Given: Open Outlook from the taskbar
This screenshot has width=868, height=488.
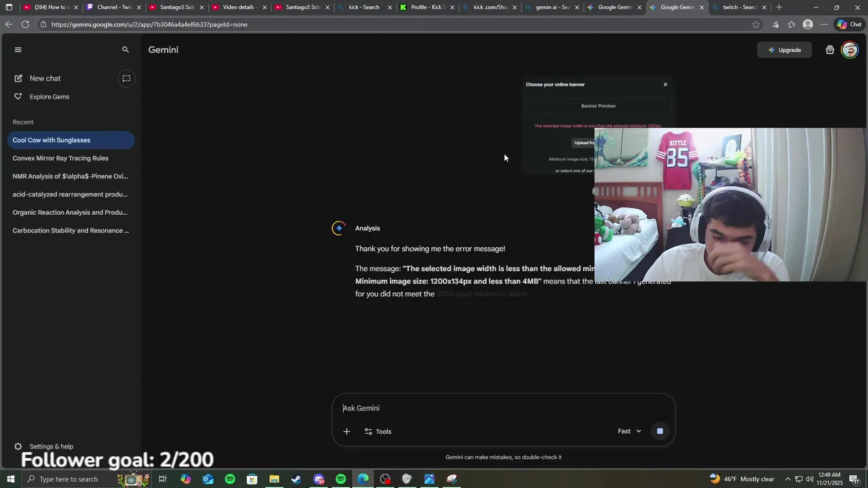Looking at the screenshot, I should click(208, 479).
